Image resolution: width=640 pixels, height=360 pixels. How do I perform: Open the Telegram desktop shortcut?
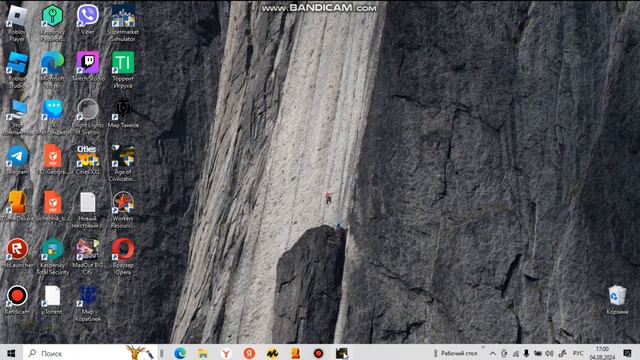coord(17,160)
